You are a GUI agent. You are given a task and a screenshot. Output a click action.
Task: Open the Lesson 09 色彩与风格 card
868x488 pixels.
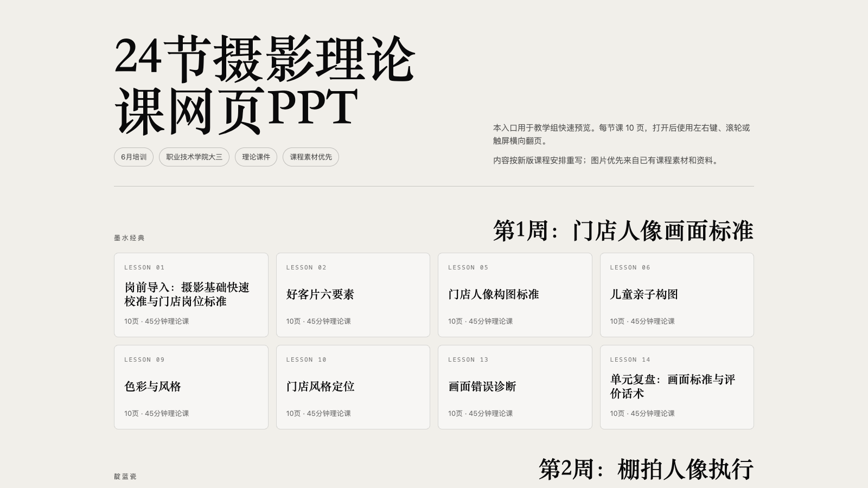pos(191,387)
